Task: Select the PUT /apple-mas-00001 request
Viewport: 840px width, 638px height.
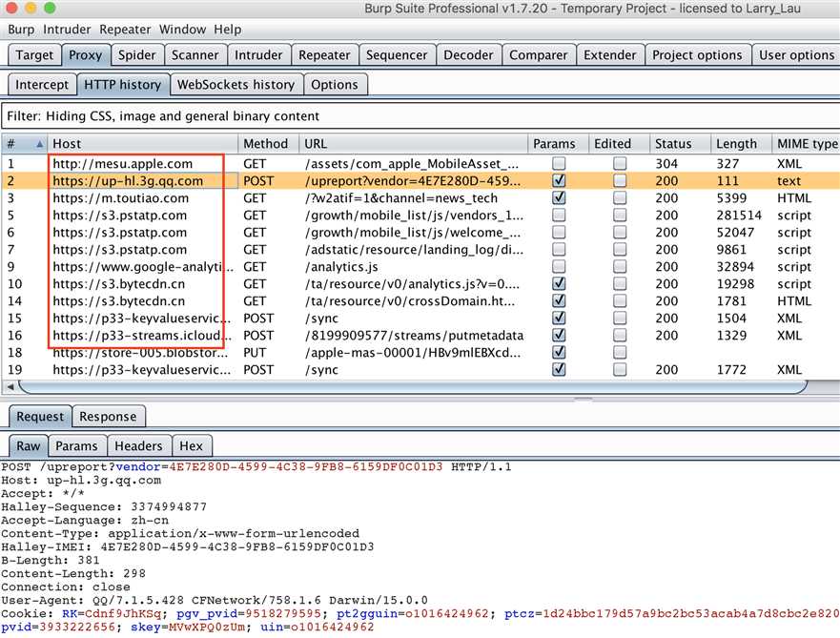Action: point(420,352)
